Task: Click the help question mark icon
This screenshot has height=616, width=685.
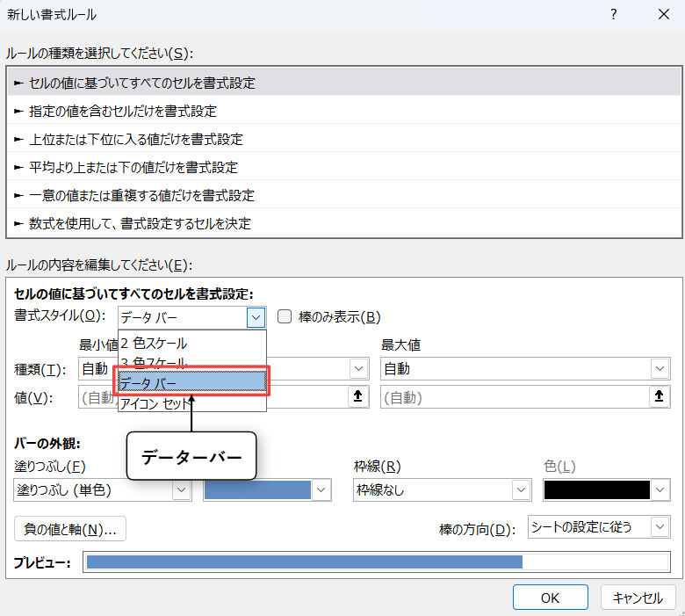Action: pyautogui.click(x=613, y=14)
